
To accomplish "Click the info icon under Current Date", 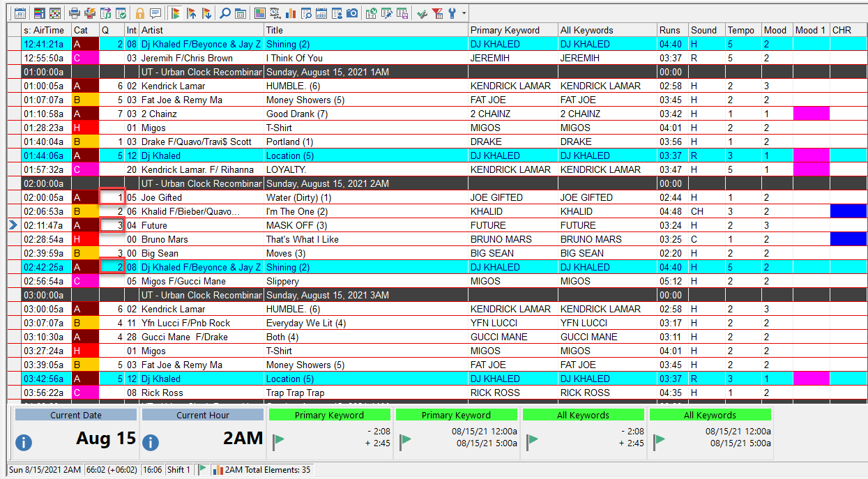I will [x=23, y=442].
